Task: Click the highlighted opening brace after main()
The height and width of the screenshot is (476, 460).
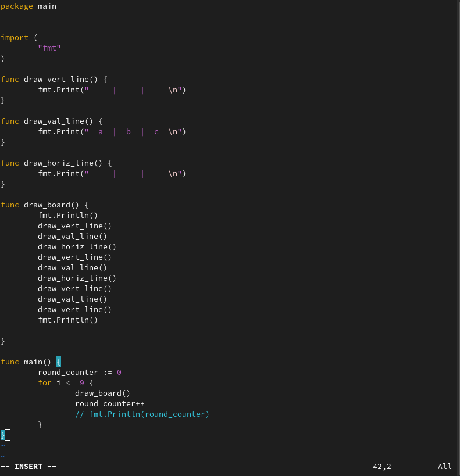Action: coord(59,362)
